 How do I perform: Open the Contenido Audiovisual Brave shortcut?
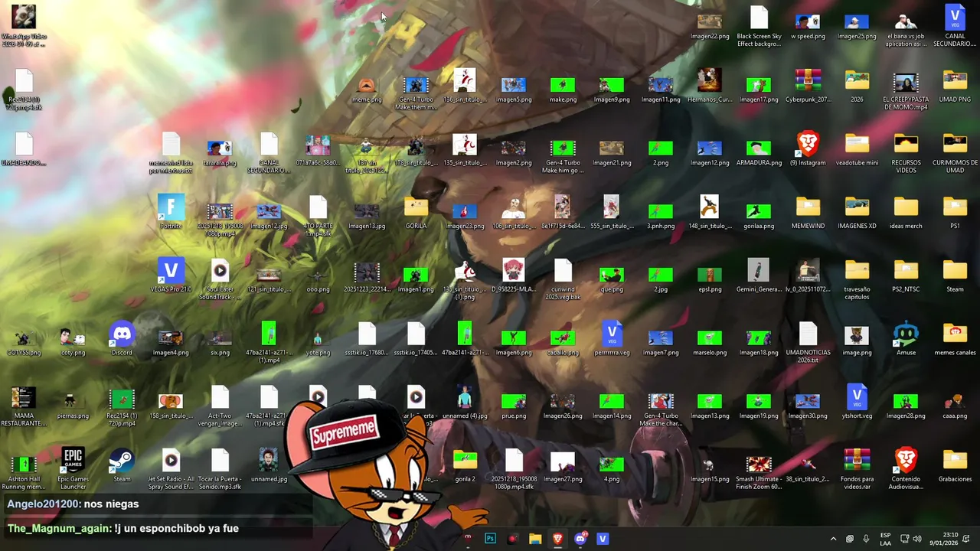click(x=906, y=468)
